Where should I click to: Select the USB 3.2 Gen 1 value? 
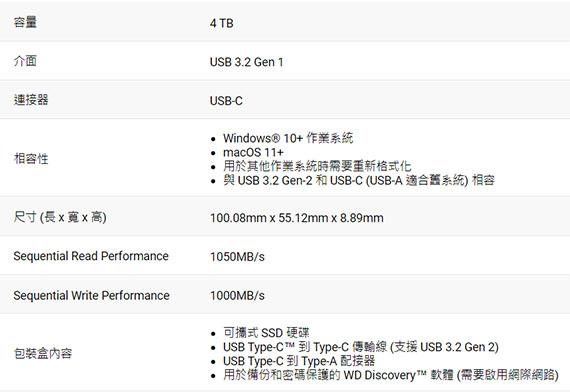[246, 62]
